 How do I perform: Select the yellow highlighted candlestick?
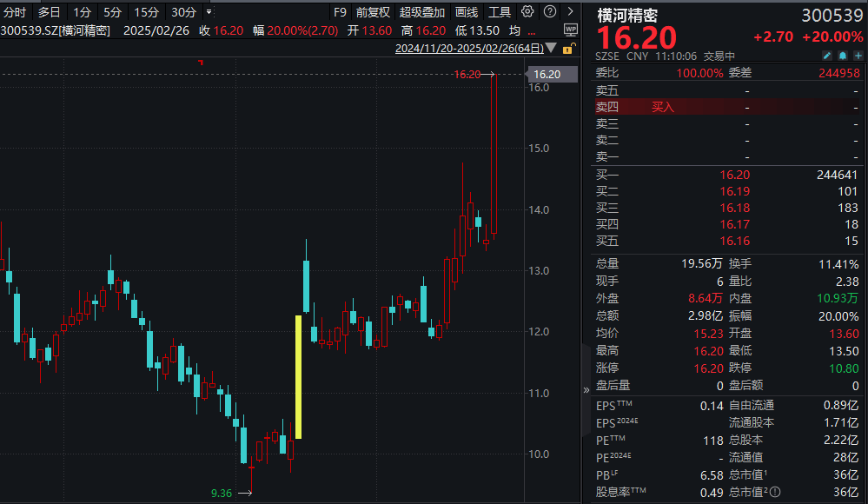point(298,377)
